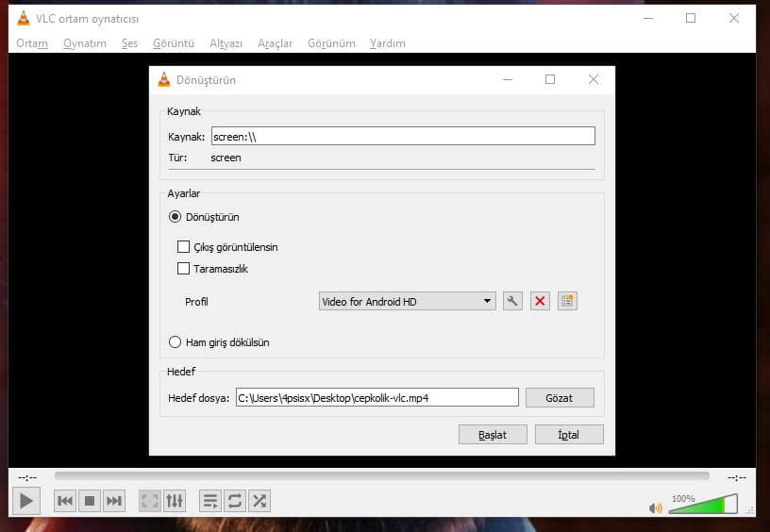The image size is (770, 532).
Task: Open the Araçlar menu
Action: [x=275, y=43]
